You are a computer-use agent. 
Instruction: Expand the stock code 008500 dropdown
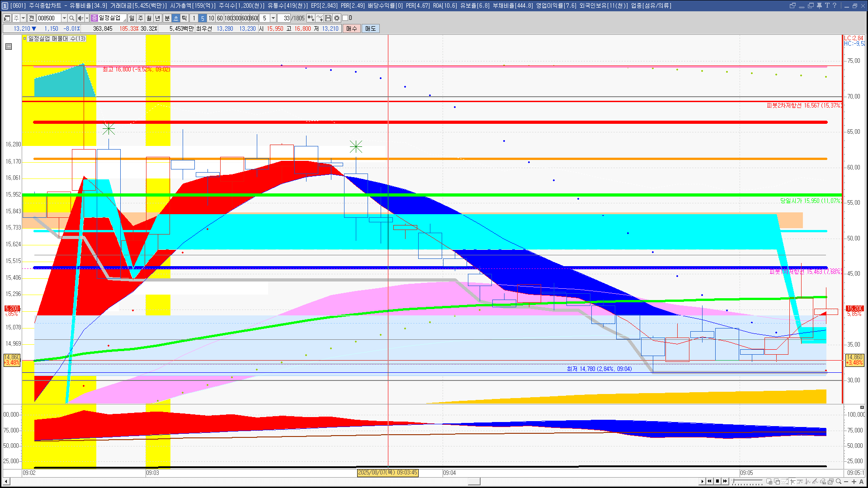[x=64, y=18]
